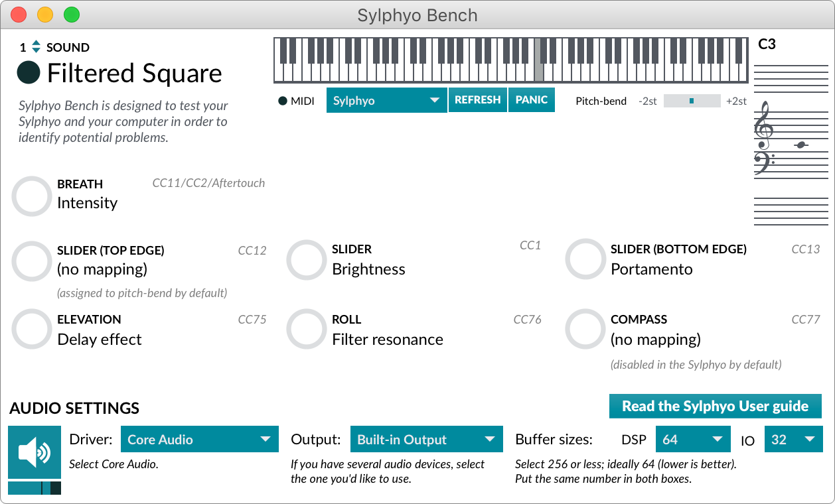The height and width of the screenshot is (504, 835).
Task: Click the REFRESH button
Action: click(x=478, y=100)
